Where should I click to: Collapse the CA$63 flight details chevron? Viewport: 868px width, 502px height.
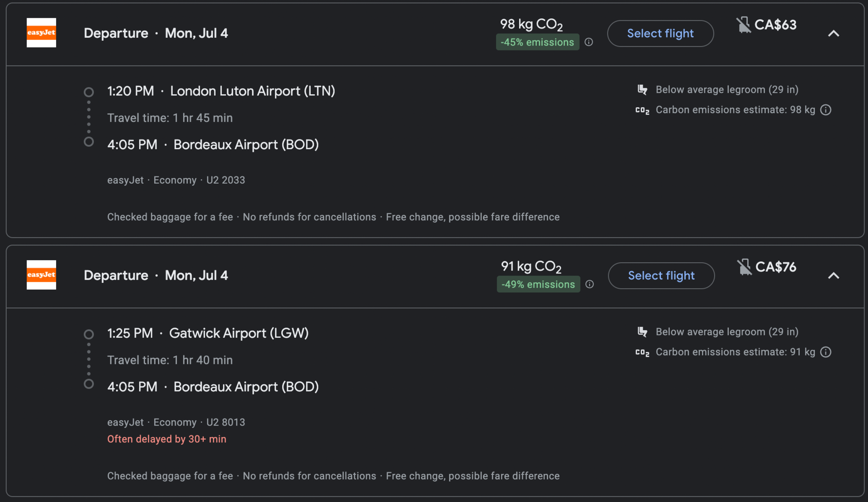pyautogui.click(x=834, y=33)
